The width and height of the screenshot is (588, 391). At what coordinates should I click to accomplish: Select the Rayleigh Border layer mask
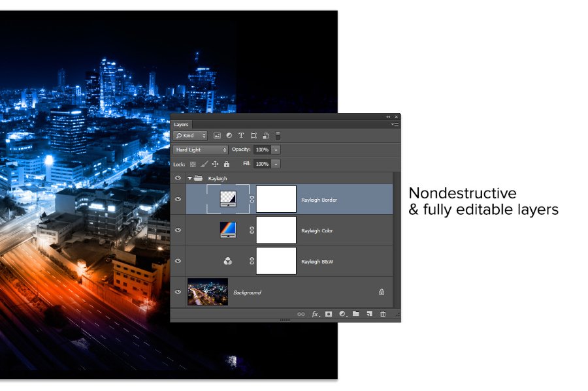pyautogui.click(x=276, y=199)
